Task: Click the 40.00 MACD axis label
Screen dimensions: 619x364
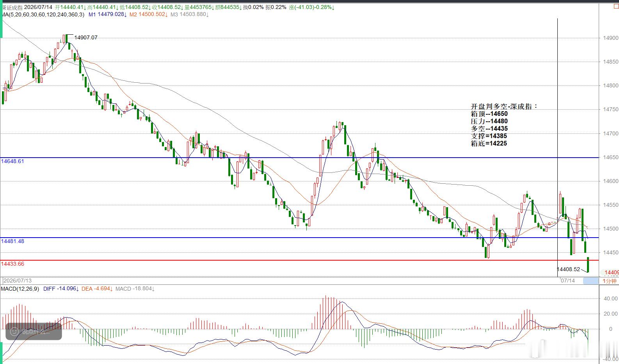Action: coord(611,298)
